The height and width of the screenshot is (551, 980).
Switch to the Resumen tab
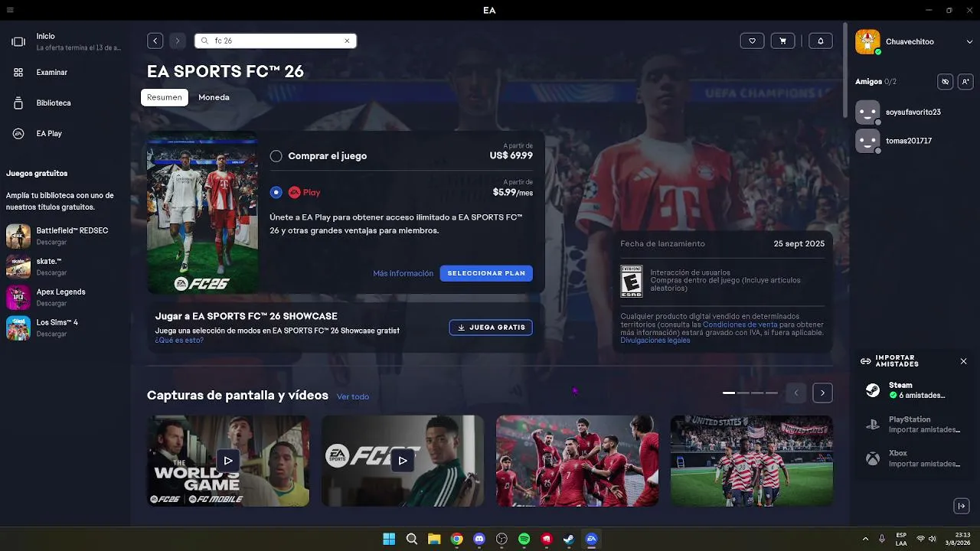coord(165,97)
